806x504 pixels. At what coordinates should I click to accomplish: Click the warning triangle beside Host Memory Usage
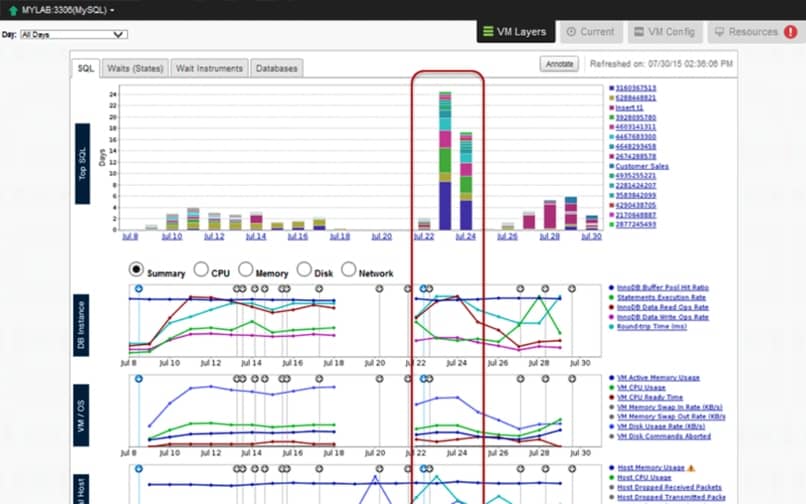coord(692,467)
